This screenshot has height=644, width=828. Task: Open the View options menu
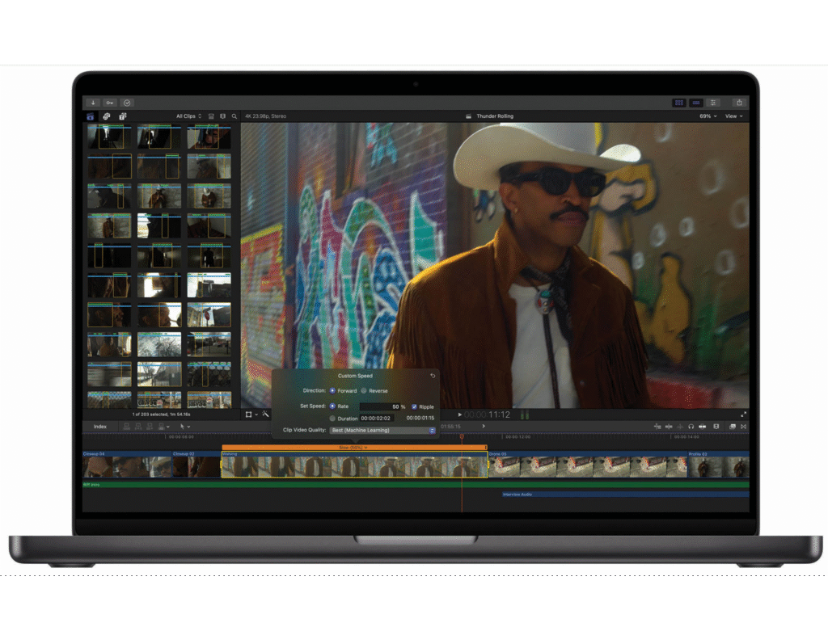[x=733, y=116]
